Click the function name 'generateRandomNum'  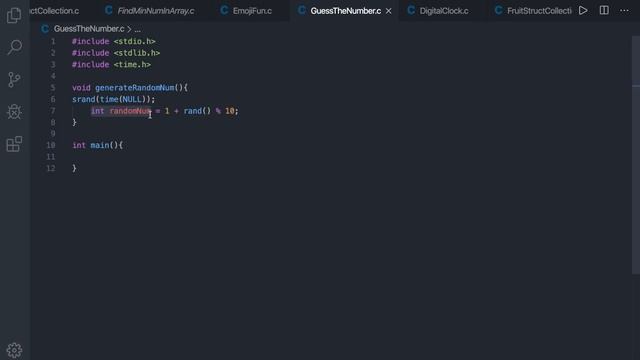tap(135, 88)
